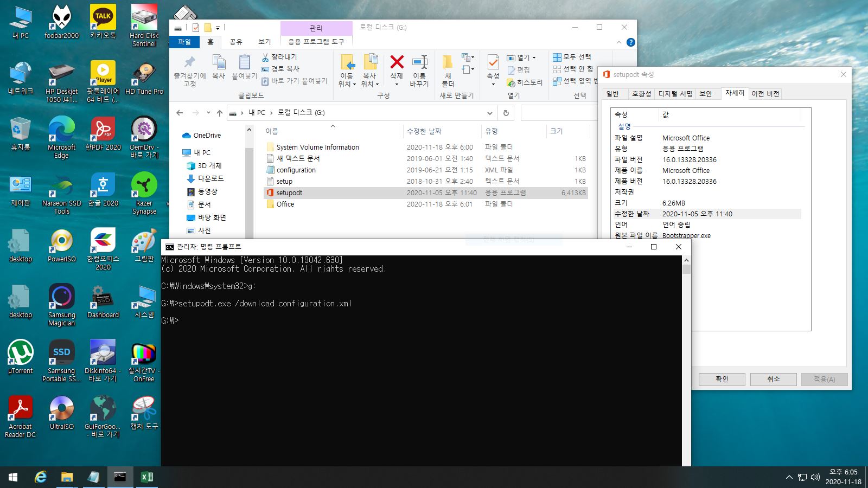Click the Explorer back arrow

pos(180,113)
